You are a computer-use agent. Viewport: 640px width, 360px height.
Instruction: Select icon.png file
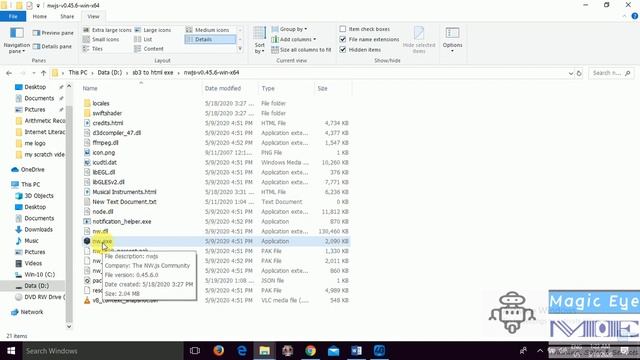(x=104, y=153)
